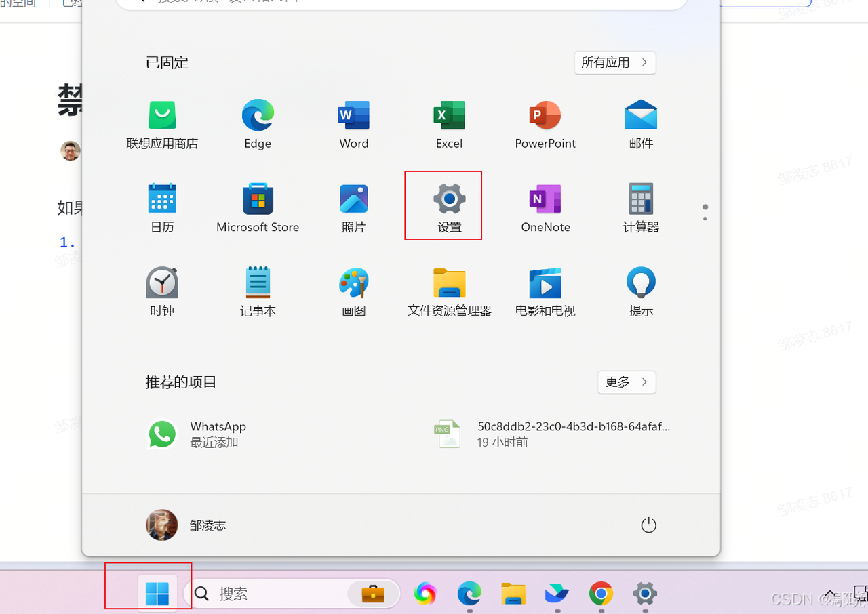Expand the taskbar hidden icons chevron
This screenshot has width=868, height=614.
coord(830,594)
